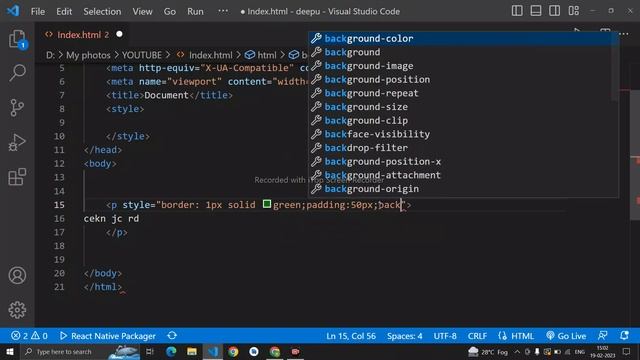Click weather 28°C Fog in taskbar
This screenshot has height=360, width=640.
coord(489,351)
